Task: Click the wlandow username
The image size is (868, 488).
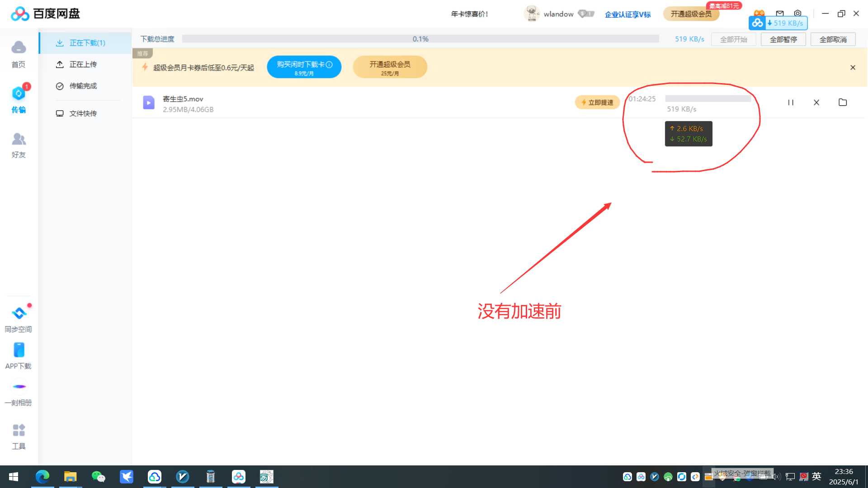Action: click(558, 14)
